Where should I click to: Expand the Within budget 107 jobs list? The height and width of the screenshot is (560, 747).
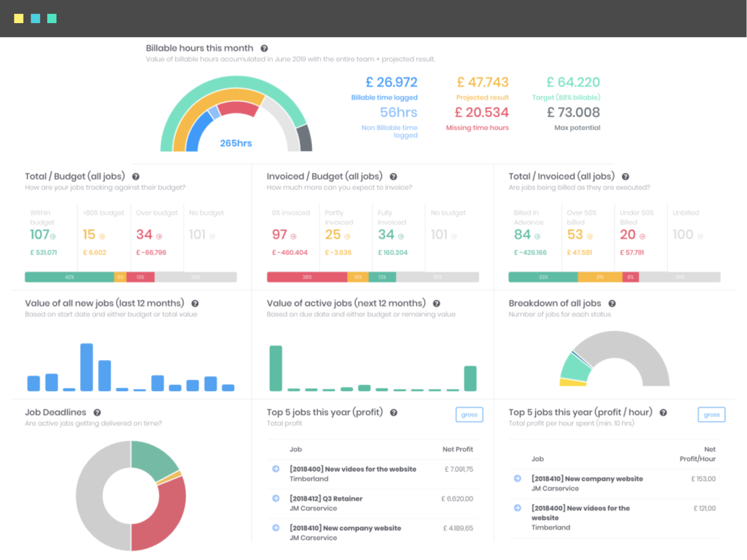coord(53,237)
